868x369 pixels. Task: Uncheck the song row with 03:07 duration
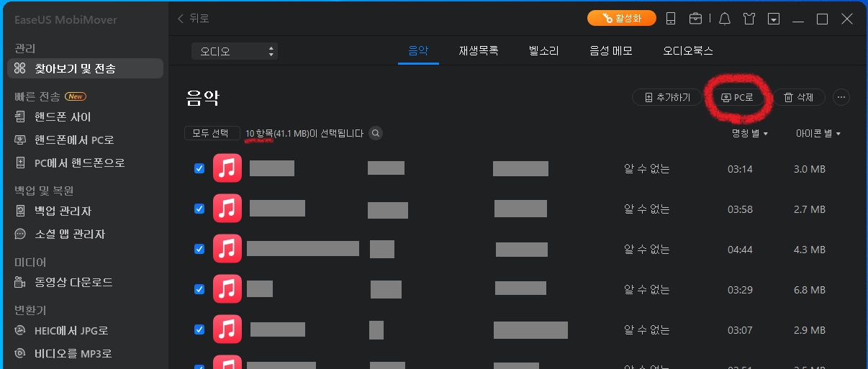pos(199,329)
